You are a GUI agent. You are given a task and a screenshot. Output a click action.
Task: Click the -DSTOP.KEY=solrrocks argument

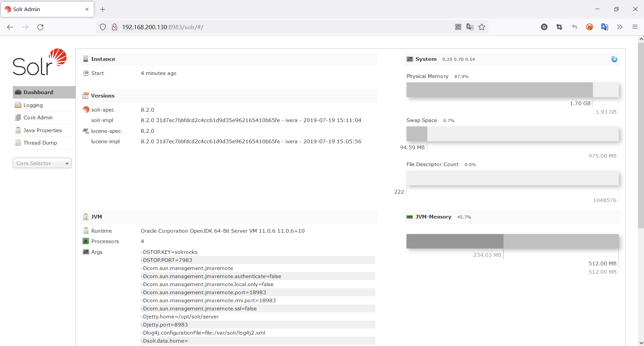click(169, 252)
